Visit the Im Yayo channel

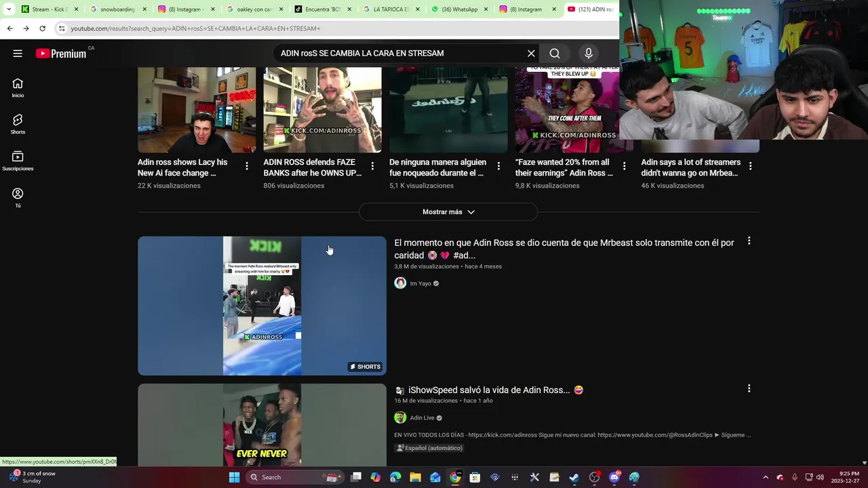tap(420, 283)
